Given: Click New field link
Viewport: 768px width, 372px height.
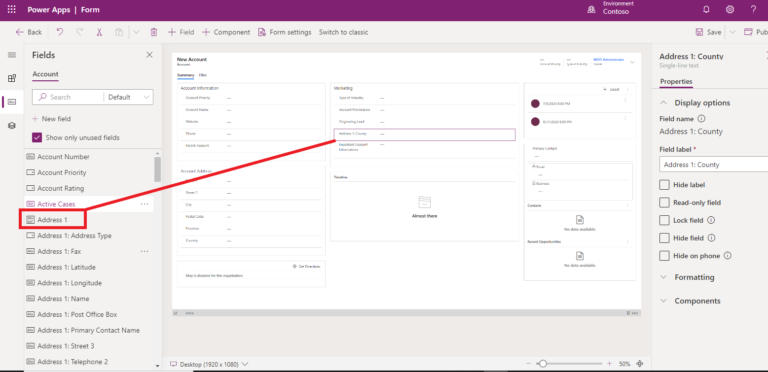Looking at the screenshot, I should coord(51,119).
